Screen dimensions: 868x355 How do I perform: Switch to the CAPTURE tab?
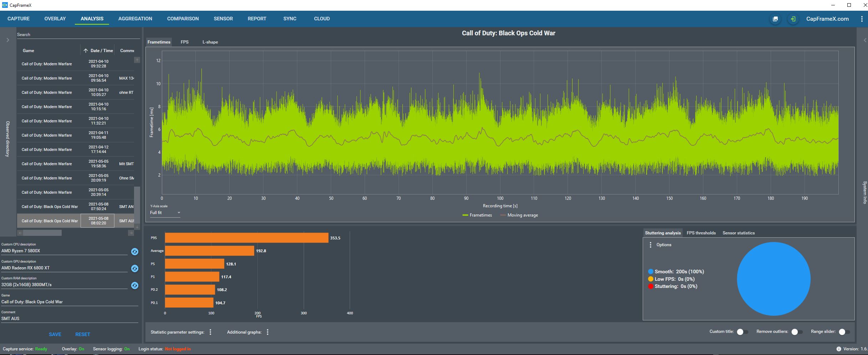(x=19, y=19)
